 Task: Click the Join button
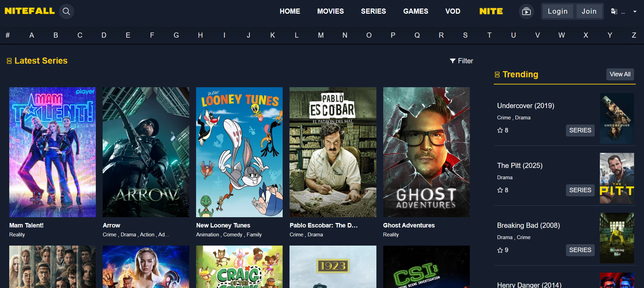coord(589,11)
